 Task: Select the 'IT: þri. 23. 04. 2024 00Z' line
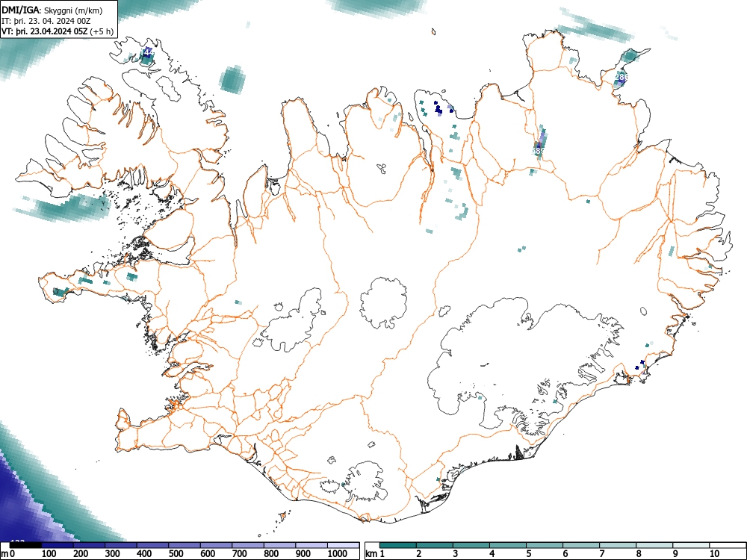(x=46, y=21)
